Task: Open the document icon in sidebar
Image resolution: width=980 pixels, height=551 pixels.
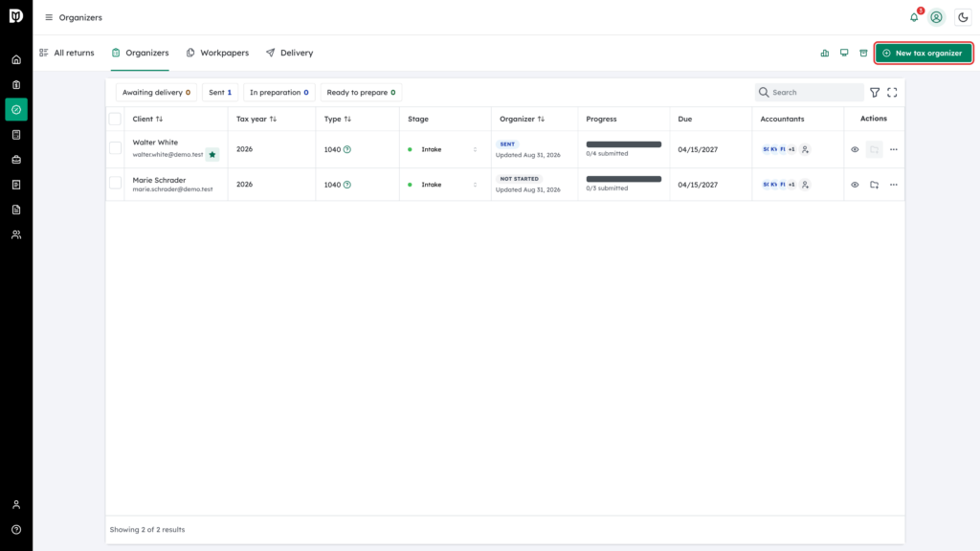Action: tap(16, 209)
